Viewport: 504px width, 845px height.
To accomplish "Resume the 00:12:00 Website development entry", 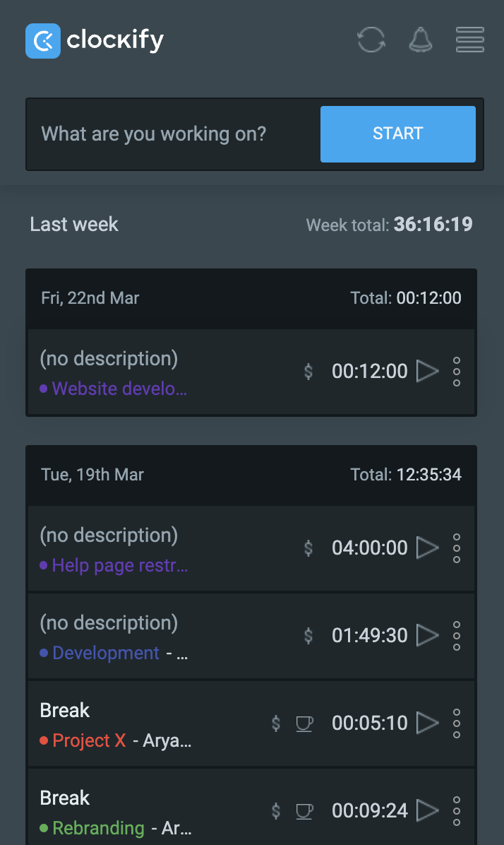I will [427, 371].
